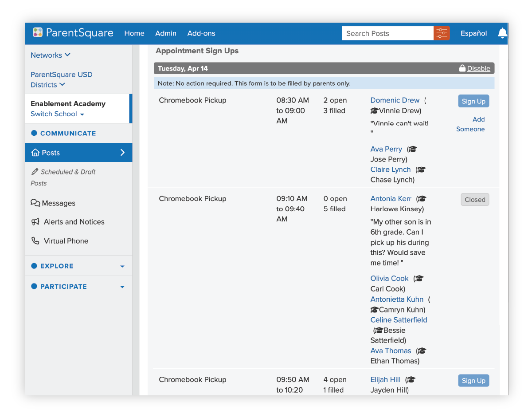This screenshot has height=418, width=532.
Task: Click into the Search Posts field
Action: pyautogui.click(x=387, y=33)
